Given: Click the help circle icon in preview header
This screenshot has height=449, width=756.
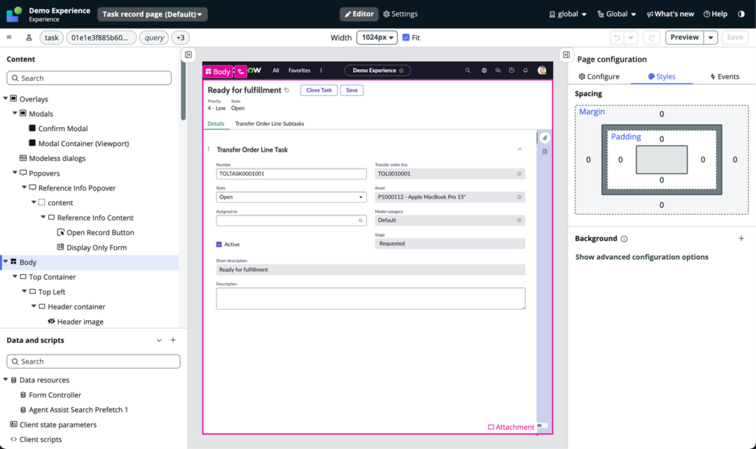Looking at the screenshot, I should (512, 70).
